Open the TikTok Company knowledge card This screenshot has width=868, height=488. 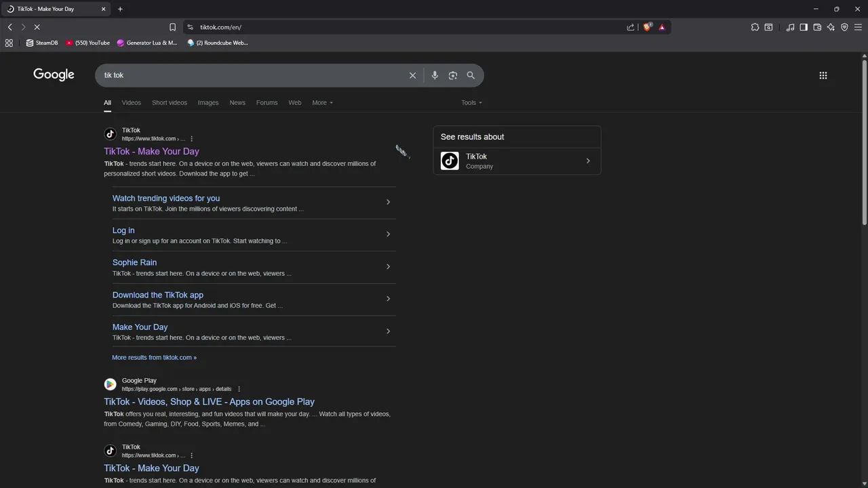(x=517, y=161)
